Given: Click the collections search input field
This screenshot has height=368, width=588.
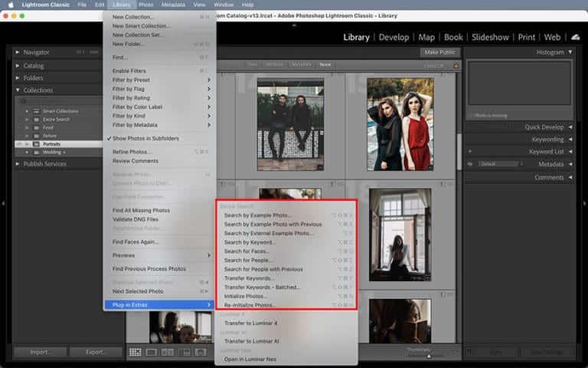Looking at the screenshot, I should click(x=59, y=101).
